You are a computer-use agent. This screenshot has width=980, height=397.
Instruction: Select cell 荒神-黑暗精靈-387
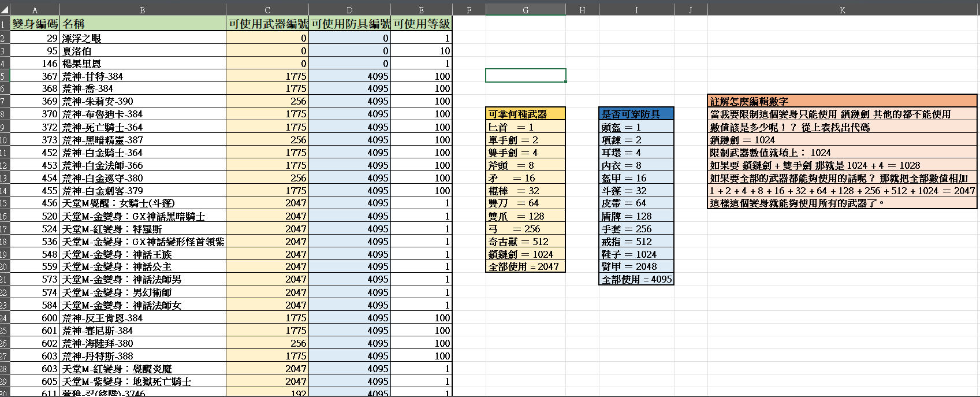coord(143,140)
